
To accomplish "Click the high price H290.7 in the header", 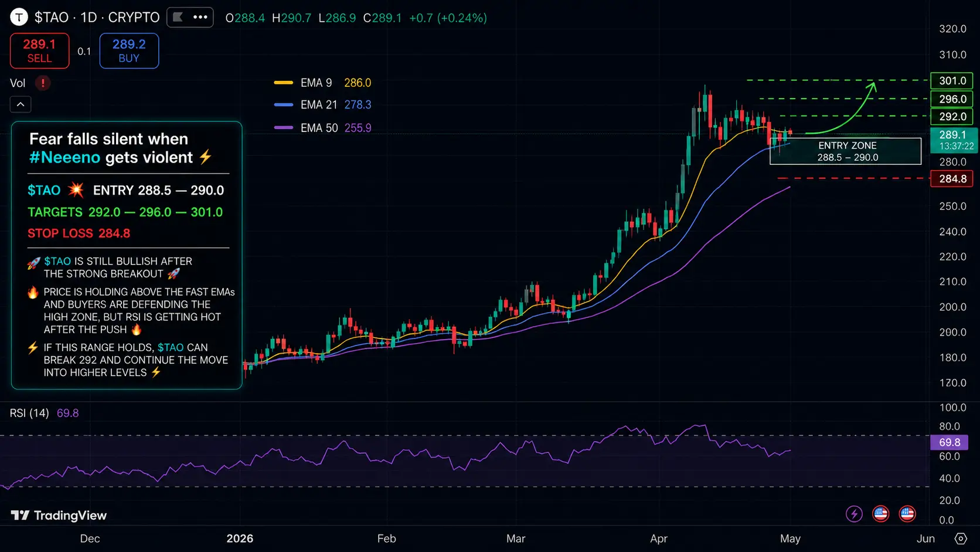I will (x=291, y=18).
